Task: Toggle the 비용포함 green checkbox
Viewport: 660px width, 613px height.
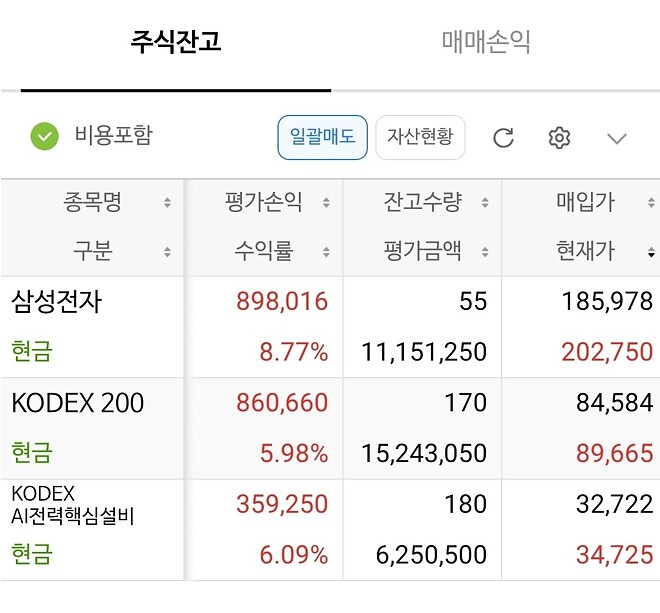Action: pyautogui.click(x=45, y=136)
